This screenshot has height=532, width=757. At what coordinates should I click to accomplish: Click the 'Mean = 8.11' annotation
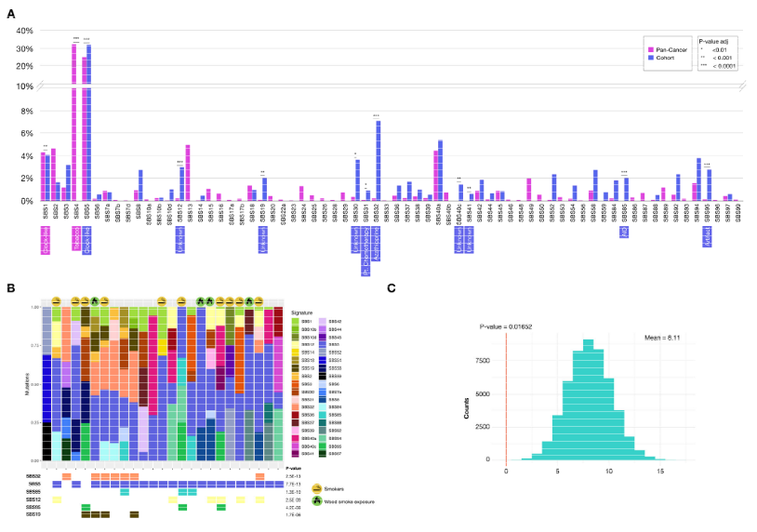pyautogui.click(x=662, y=338)
